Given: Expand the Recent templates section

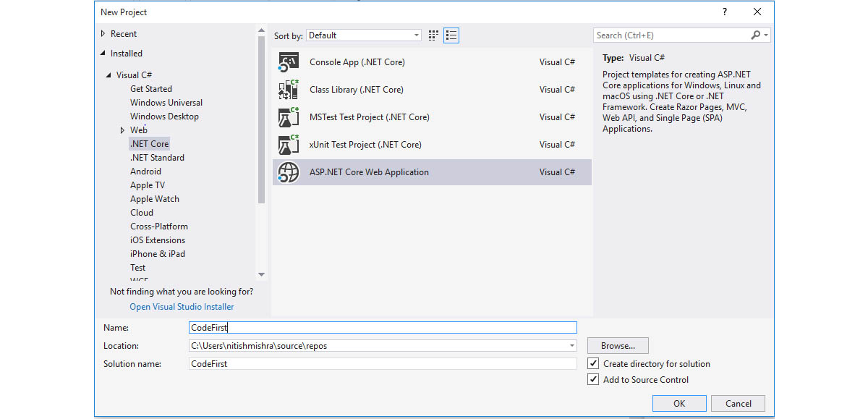Looking at the screenshot, I should click(x=103, y=34).
